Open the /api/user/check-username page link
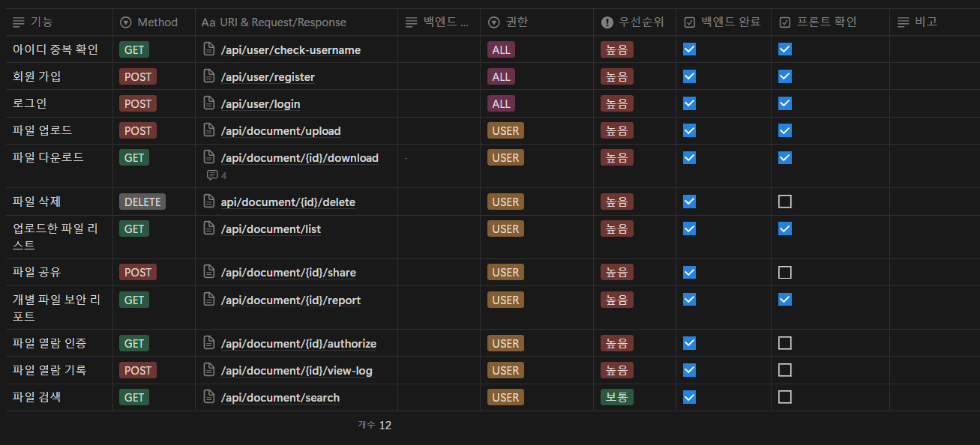The height and width of the screenshot is (445, 980). pos(291,50)
